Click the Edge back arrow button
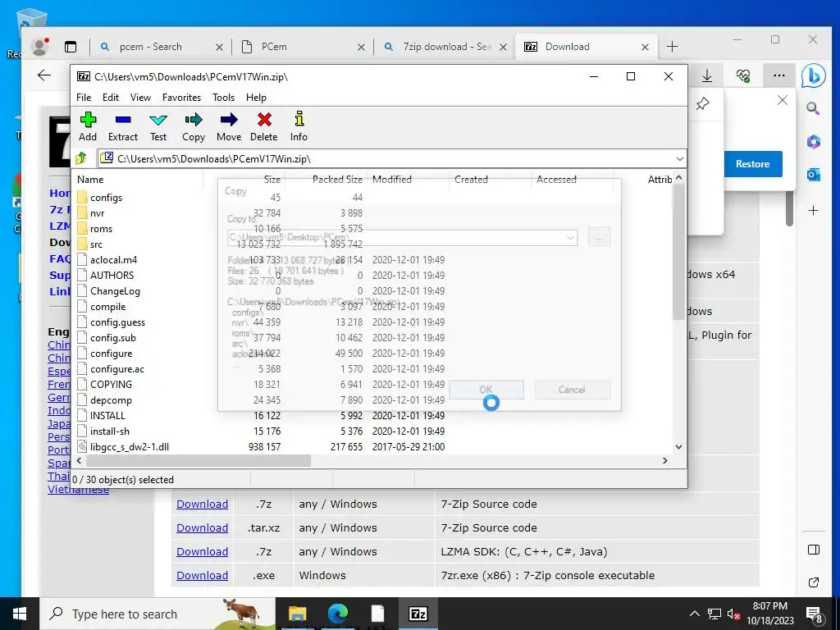 [x=44, y=75]
